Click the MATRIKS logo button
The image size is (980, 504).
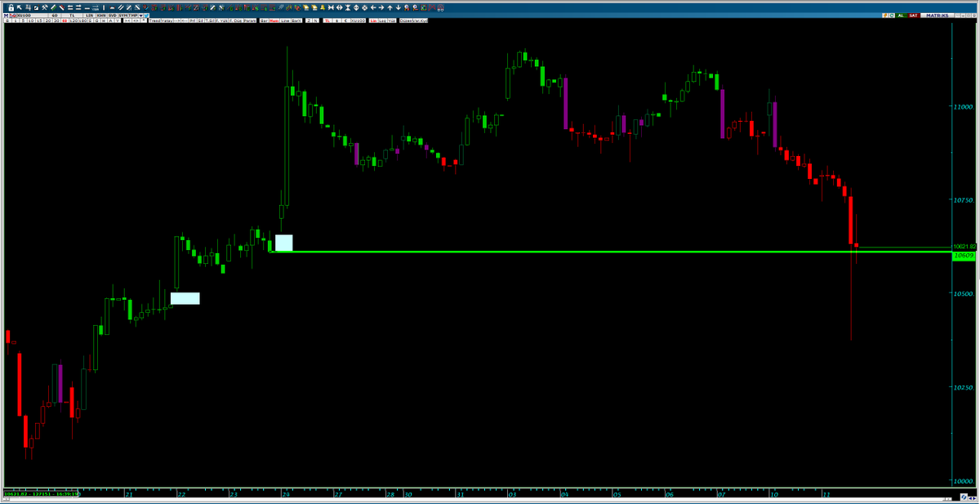coord(938,16)
